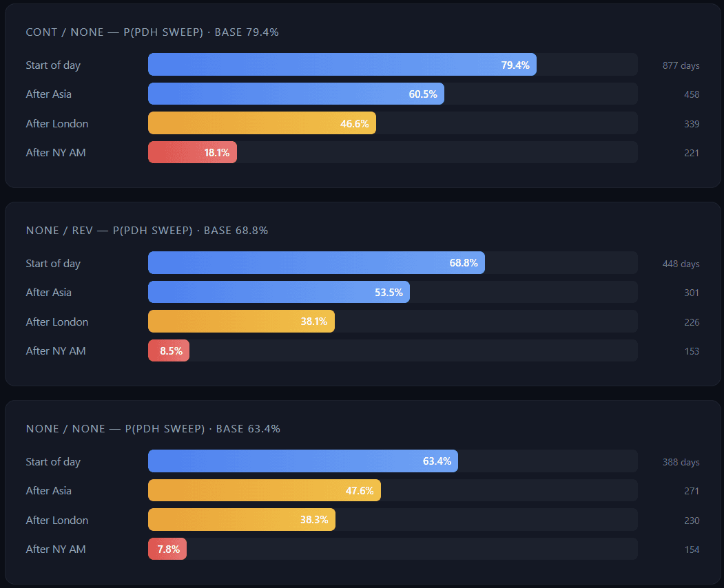Image resolution: width=724 pixels, height=588 pixels.
Task: Select the 68.8% Start of day bar
Action: tap(316, 263)
